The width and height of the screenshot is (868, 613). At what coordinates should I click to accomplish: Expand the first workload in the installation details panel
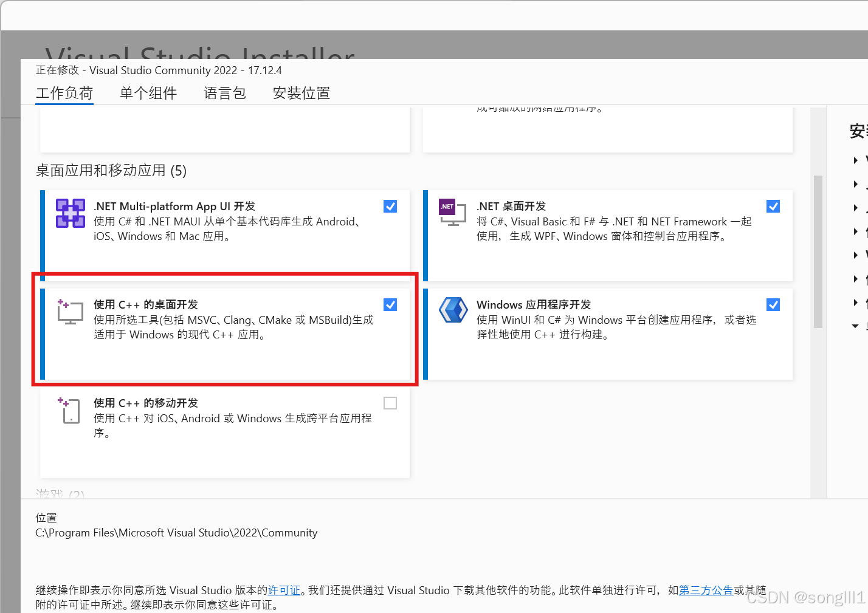click(855, 160)
